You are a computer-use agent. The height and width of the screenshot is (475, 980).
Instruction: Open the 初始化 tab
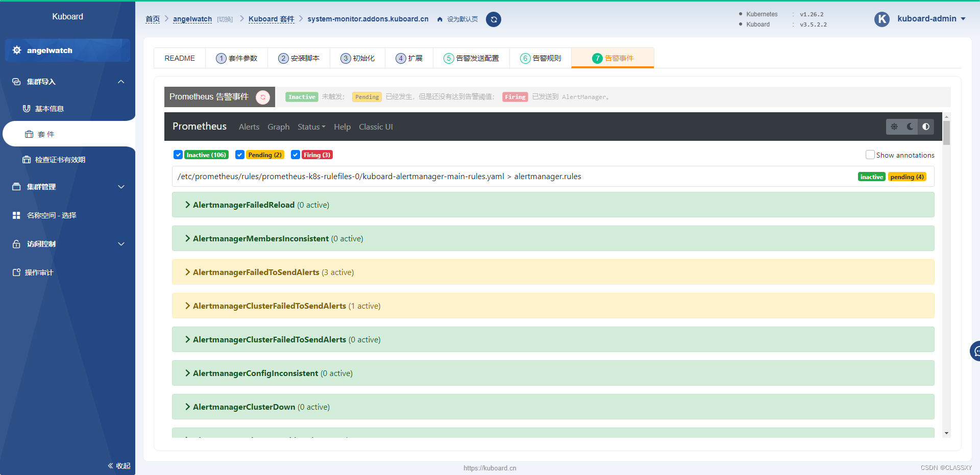[357, 58]
